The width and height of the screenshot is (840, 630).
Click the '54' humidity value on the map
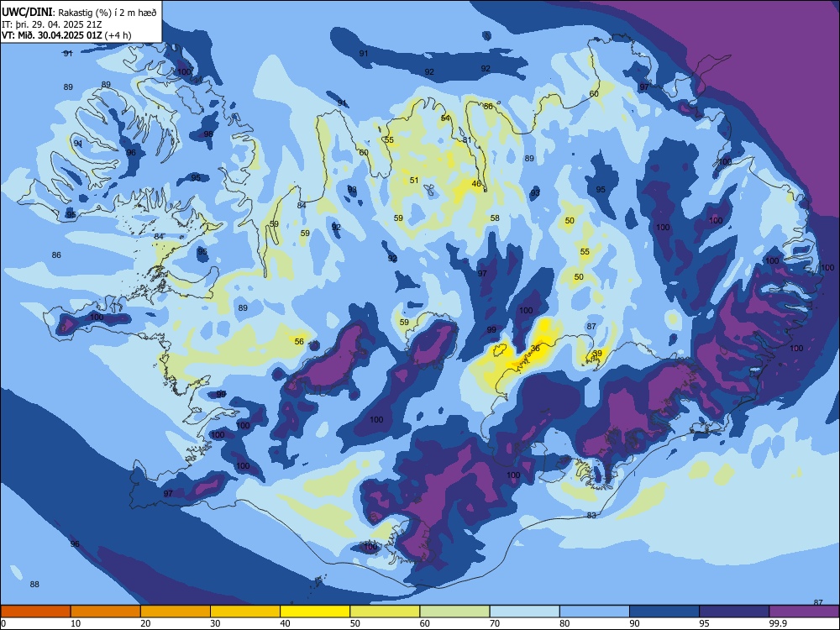(445, 118)
